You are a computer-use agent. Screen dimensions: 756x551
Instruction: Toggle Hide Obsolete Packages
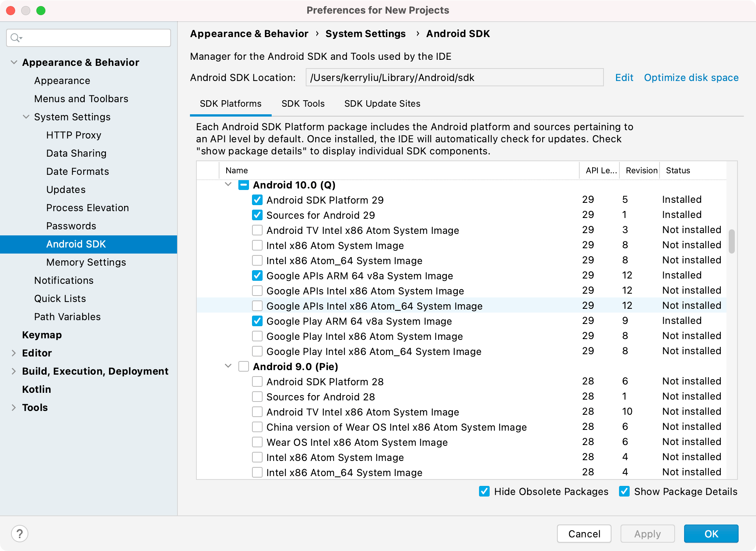(x=484, y=491)
